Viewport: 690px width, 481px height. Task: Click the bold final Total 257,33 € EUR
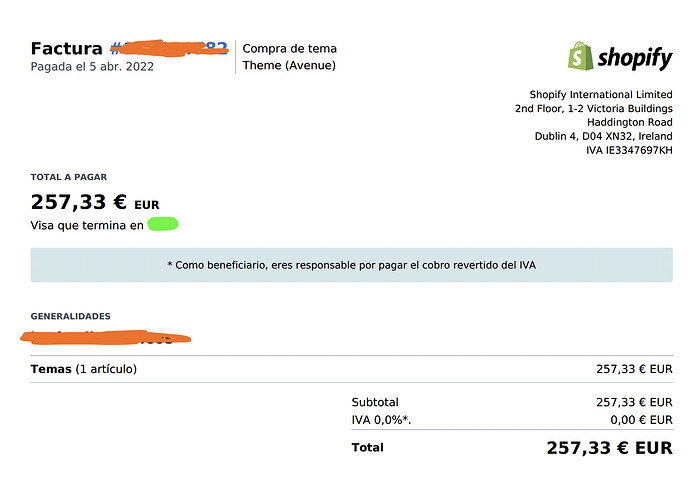tap(609, 448)
